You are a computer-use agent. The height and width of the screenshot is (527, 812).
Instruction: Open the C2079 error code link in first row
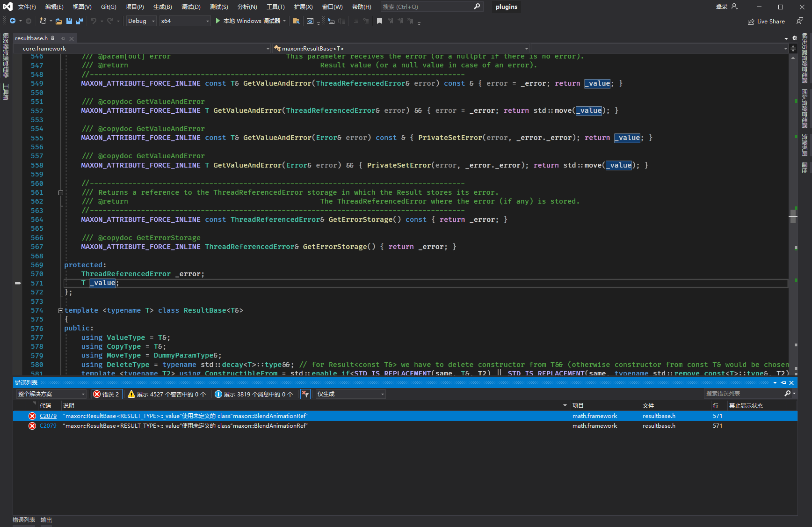point(48,416)
